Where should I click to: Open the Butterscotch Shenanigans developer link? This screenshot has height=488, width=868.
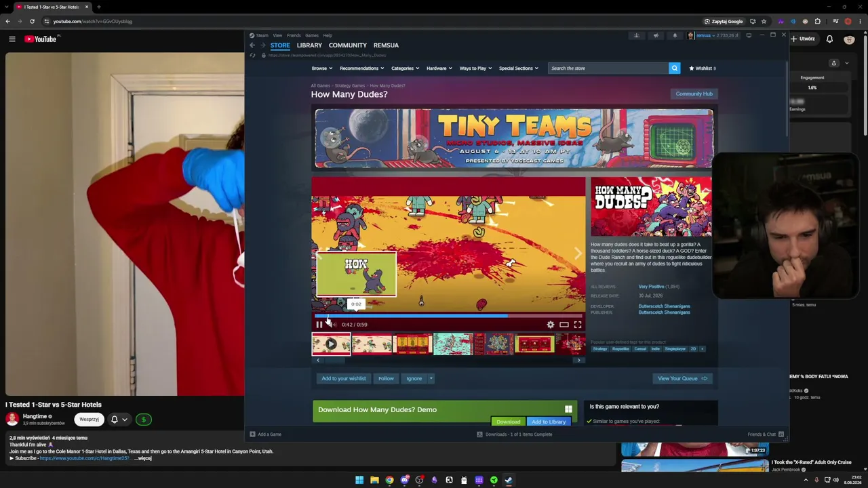coord(664,306)
